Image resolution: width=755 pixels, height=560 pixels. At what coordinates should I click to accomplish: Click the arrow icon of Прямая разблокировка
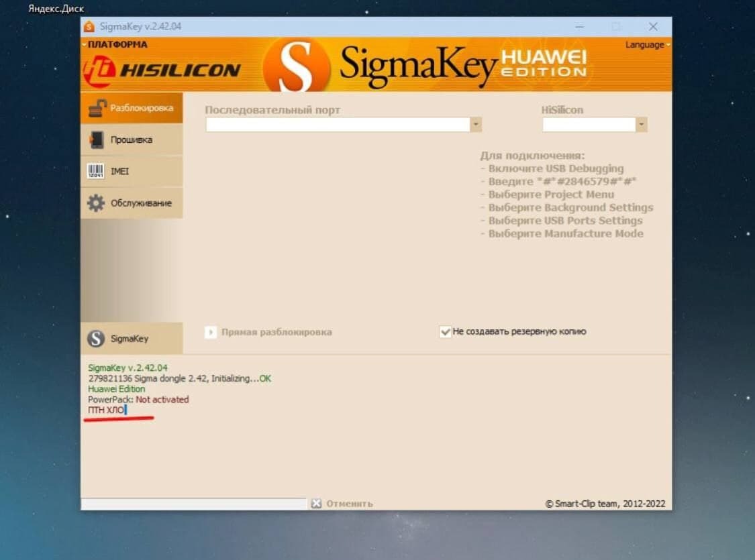click(211, 332)
